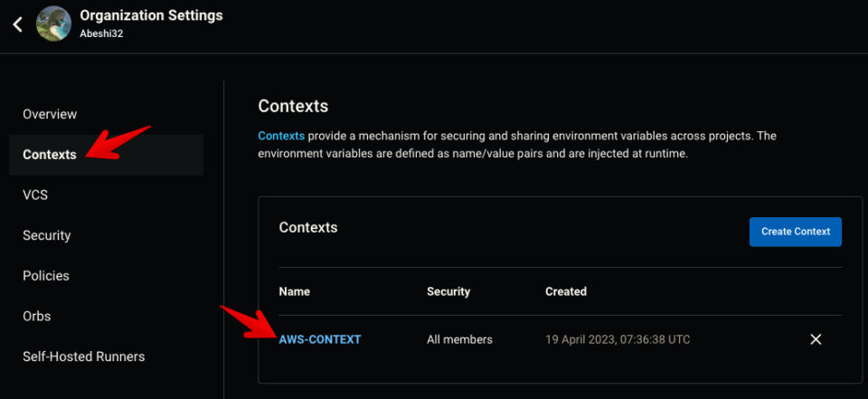The height and width of the screenshot is (399, 868).
Task: Open Self-Hosted Runners settings
Action: tap(83, 356)
